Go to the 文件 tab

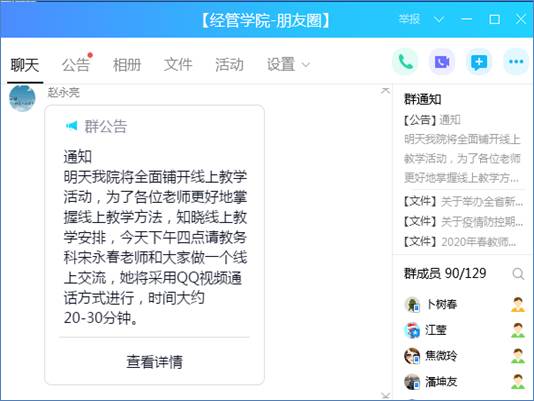178,64
